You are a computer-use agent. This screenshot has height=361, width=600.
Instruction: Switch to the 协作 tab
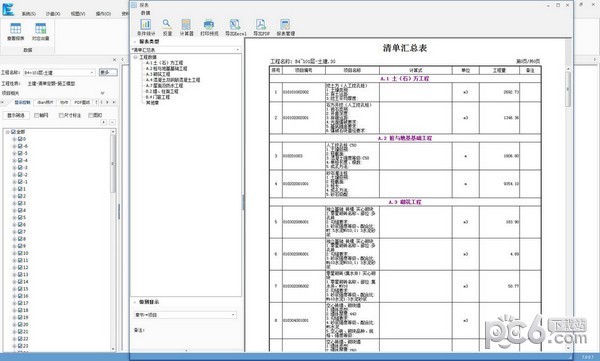pos(64,103)
